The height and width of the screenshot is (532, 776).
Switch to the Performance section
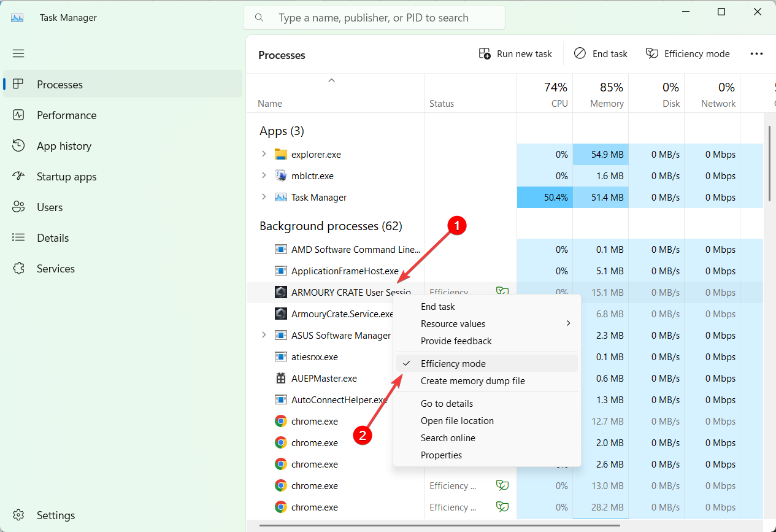pyautogui.click(x=66, y=115)
